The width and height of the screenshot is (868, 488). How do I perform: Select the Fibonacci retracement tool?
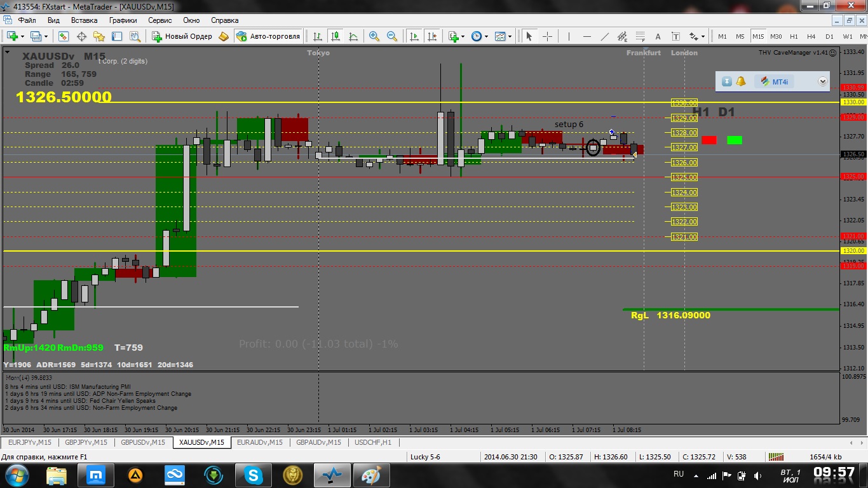point(640,36)
